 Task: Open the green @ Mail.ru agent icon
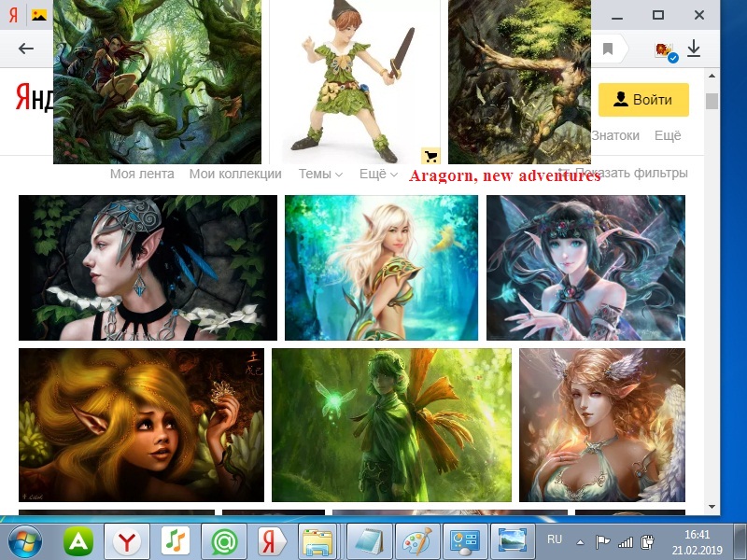click(x=224, y=542)
